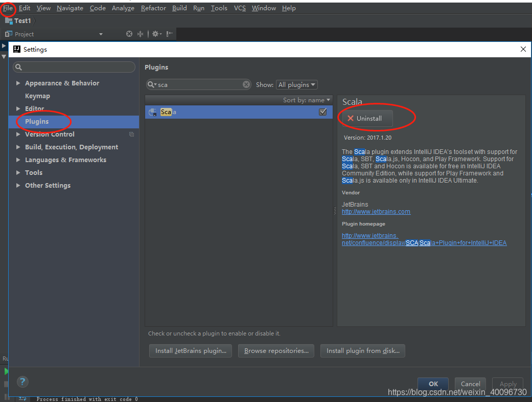Expand Appearance & Behavior settings
Viewport: 532px width, 402px height.
click(18, 83)
